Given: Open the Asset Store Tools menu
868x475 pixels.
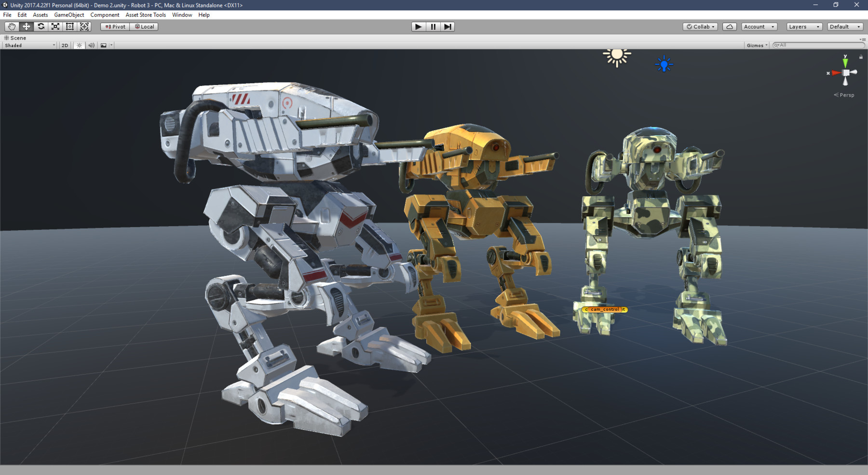Looking at the screenshot, I should click(145, 14).
